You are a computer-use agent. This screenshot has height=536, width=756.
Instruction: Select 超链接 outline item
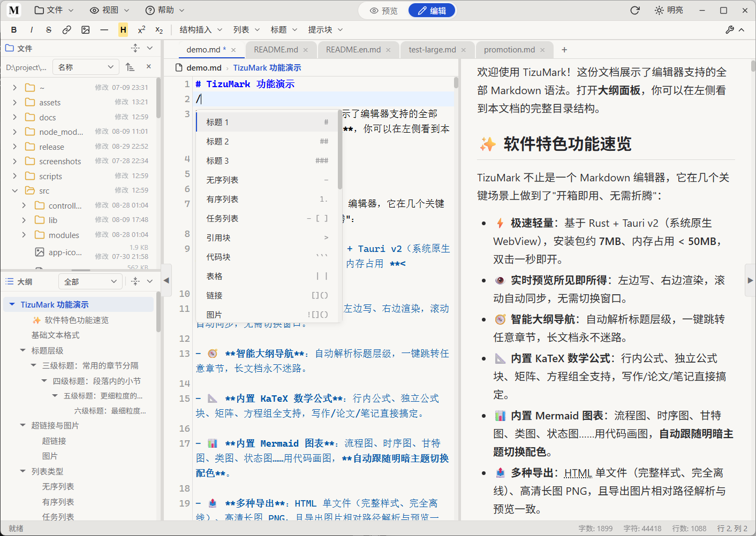tap(54, 441)
